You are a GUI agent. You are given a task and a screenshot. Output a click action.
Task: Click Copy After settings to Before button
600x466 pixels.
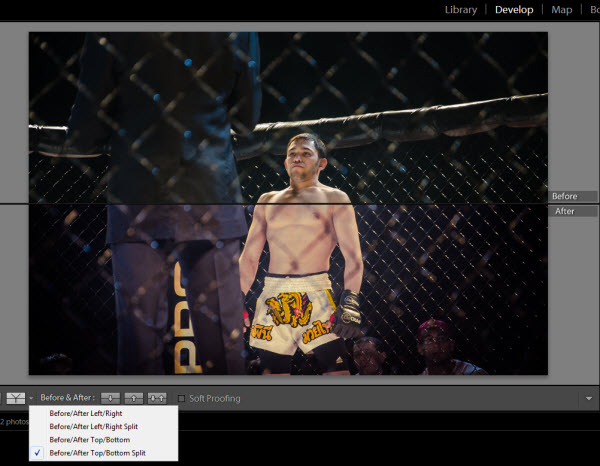click(x=134, y=398)
